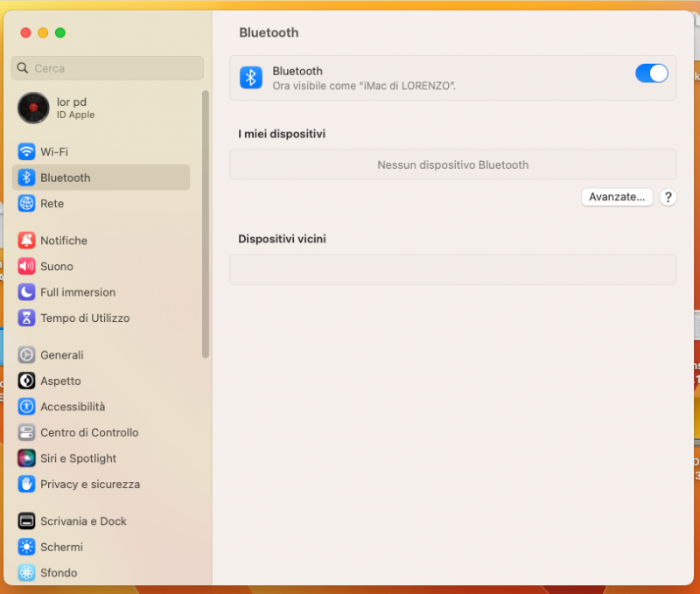700x594 pixels.
Task: Open the Schermi display settings
Action: click(x=61, y=547)
